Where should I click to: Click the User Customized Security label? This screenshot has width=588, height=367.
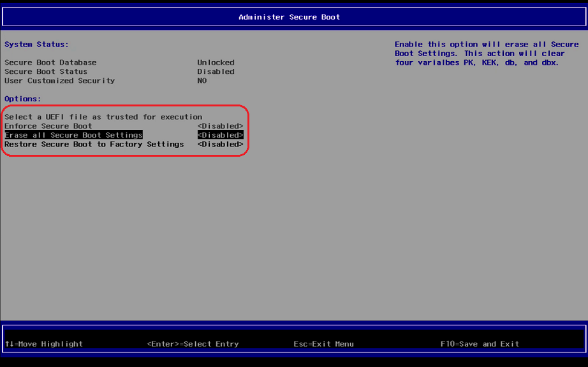click(59, 80)
